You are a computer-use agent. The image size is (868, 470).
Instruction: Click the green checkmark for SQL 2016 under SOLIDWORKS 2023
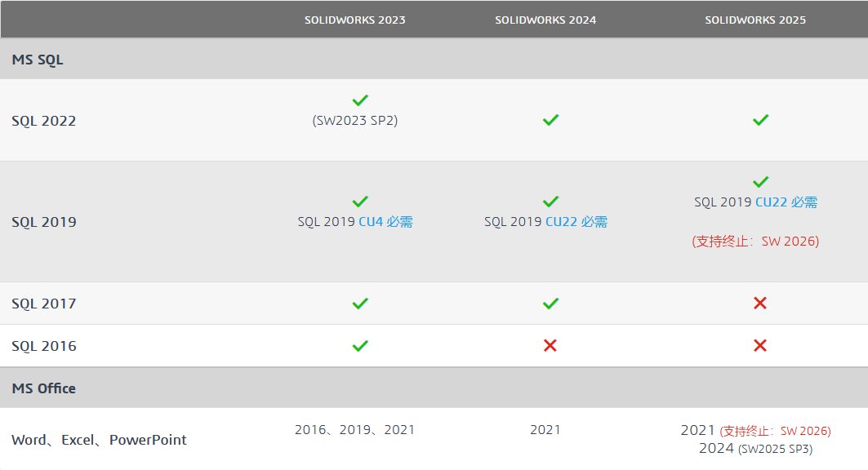coord(360,346)
